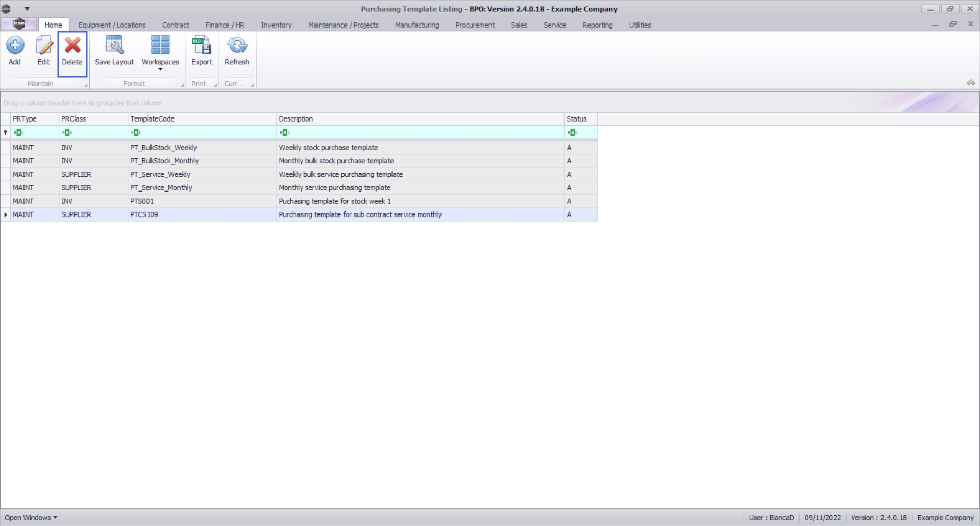Screen dimensions: 980x526
Task: Close the inner Purchasing Template Listing window
Action: tap(970, 25)
